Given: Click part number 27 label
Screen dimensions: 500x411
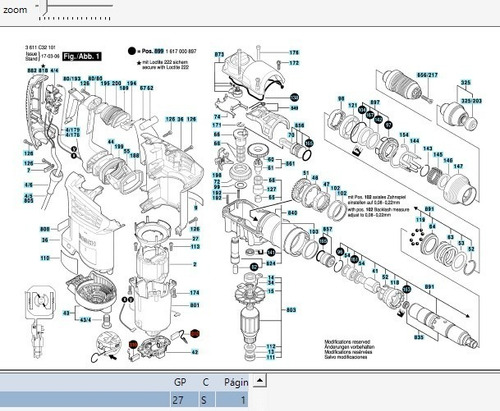Looking at the screenshot, I should pyautogui.click(x=196, y=239).
